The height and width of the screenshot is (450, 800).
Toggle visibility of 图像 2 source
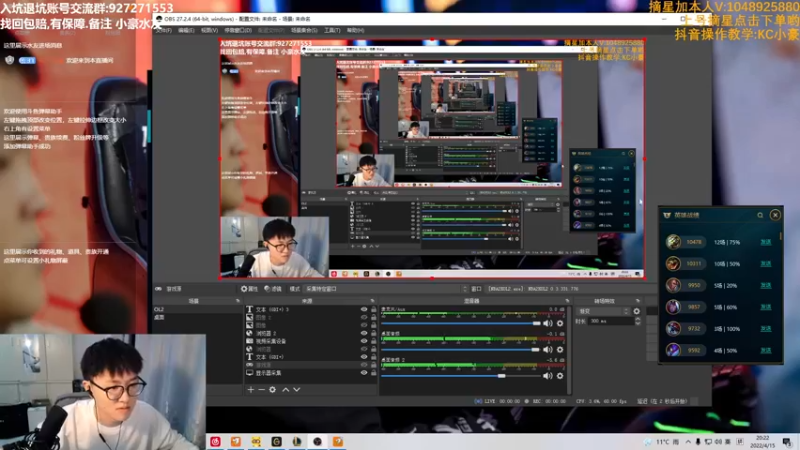click(364, 317)
